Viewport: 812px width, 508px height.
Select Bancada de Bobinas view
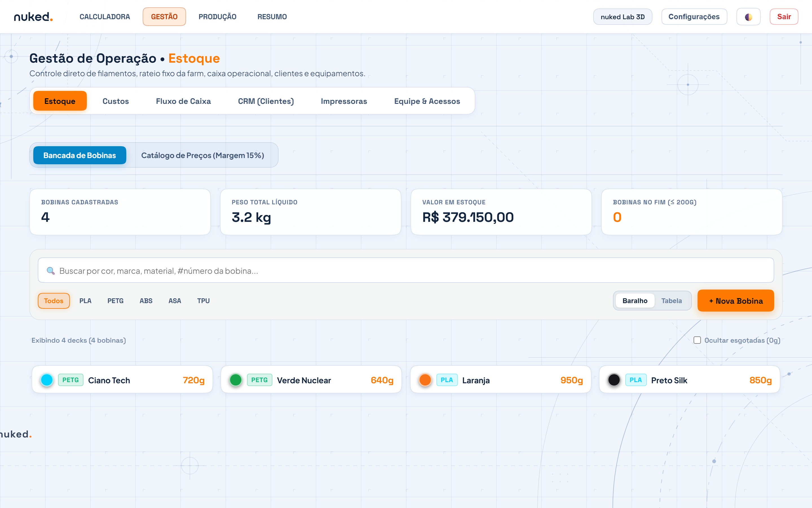tap(80, 155)
